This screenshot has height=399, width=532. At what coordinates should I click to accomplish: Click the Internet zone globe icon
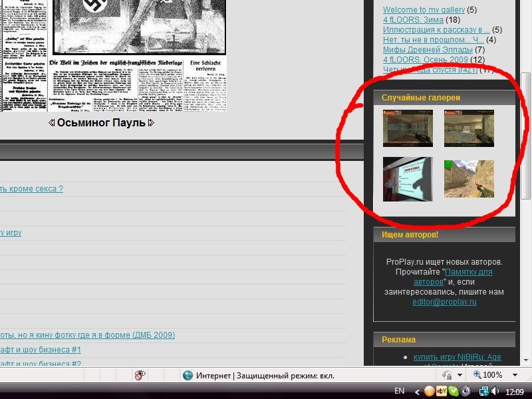coord(188,376)
